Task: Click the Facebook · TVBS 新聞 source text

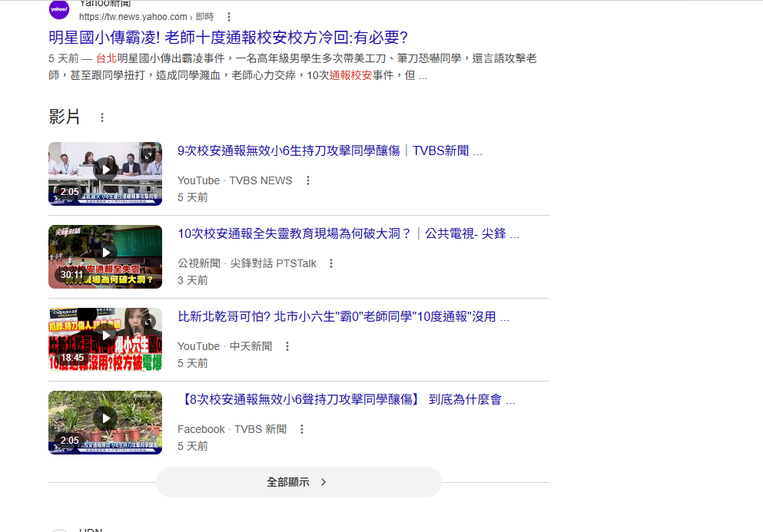Action: pyautogui.click(x=232, y=429)
